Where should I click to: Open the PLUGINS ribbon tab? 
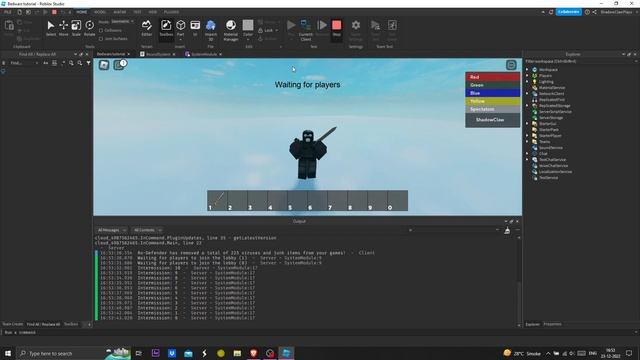tap(171, 12)
